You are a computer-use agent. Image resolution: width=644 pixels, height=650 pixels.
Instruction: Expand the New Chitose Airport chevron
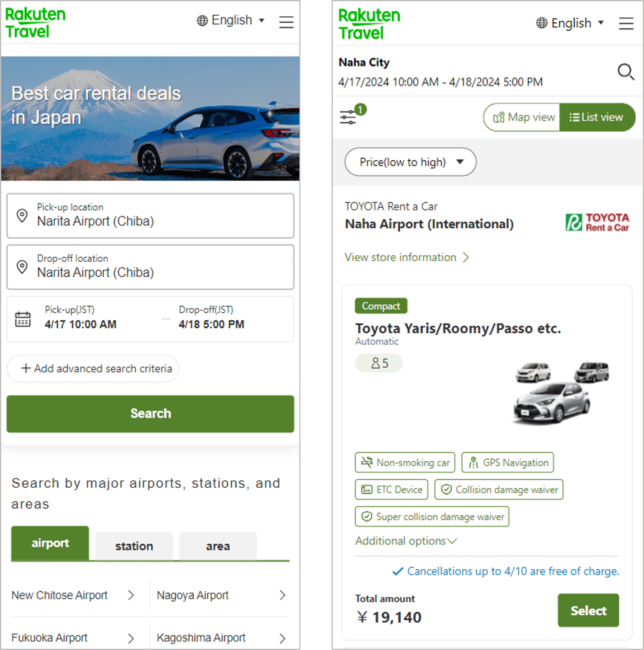point(131,595)
